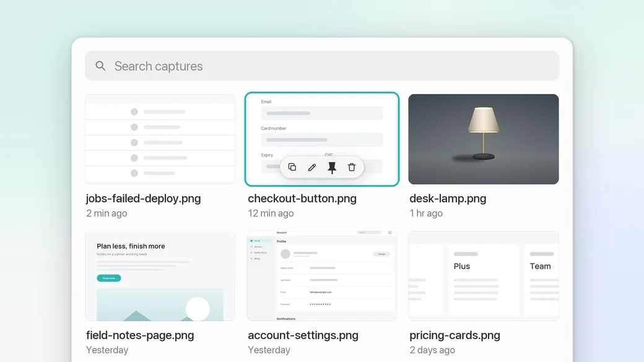The height and width of the screenshot is (362, 644).
Task: Click Yesterday under field-notes-page.png
Action: [x=107, y=350]
